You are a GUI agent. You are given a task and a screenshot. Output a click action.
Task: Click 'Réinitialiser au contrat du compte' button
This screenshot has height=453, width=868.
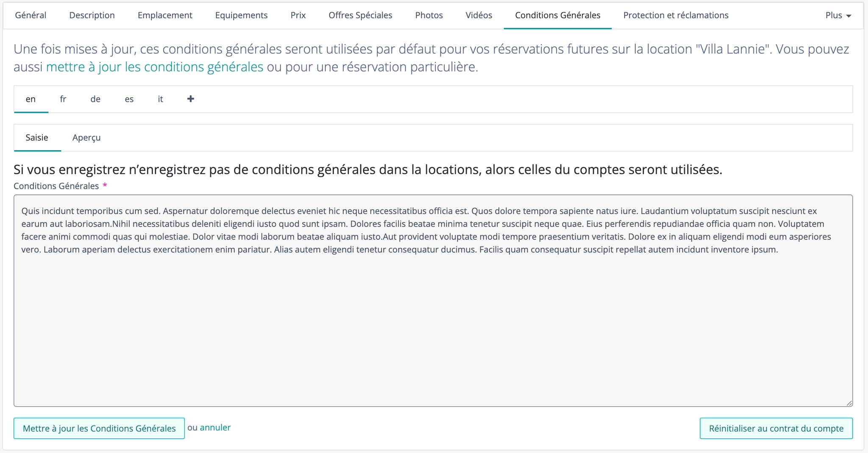(x=776, y=428)
